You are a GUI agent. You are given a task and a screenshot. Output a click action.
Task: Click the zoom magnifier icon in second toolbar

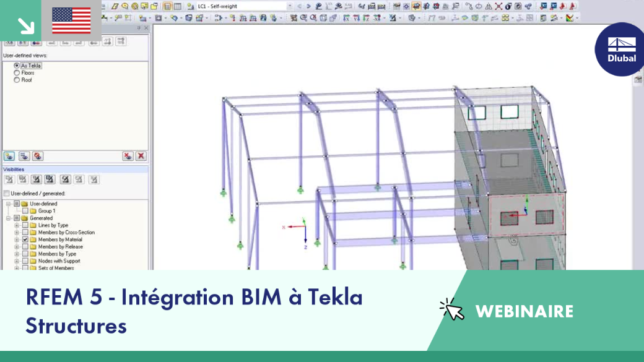(303, 18)
